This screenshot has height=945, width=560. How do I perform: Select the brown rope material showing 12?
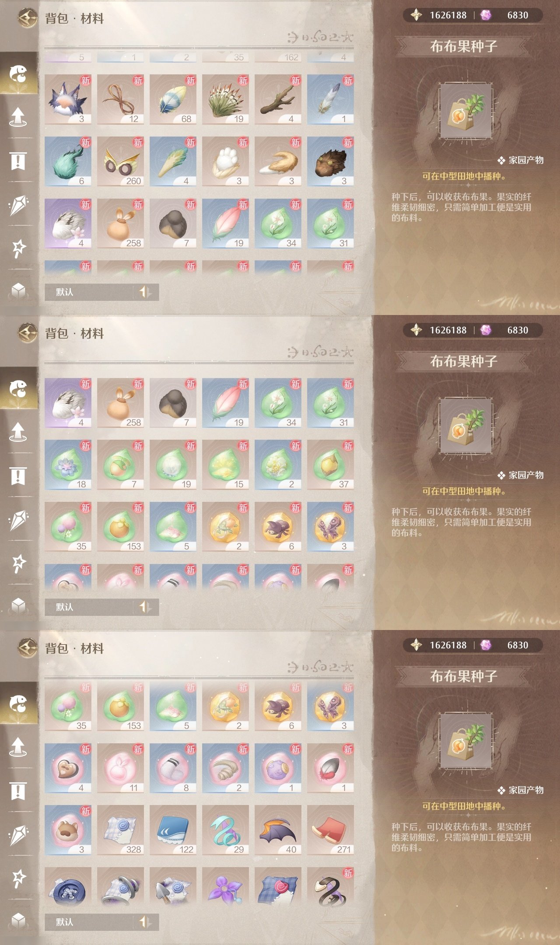pos(120,99)
